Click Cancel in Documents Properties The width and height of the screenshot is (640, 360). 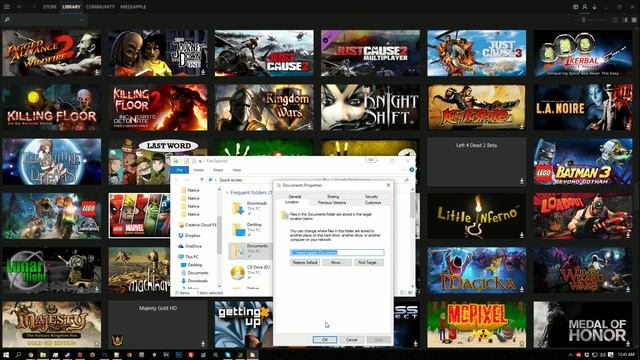pyautogui.click(x=351, y=340)
